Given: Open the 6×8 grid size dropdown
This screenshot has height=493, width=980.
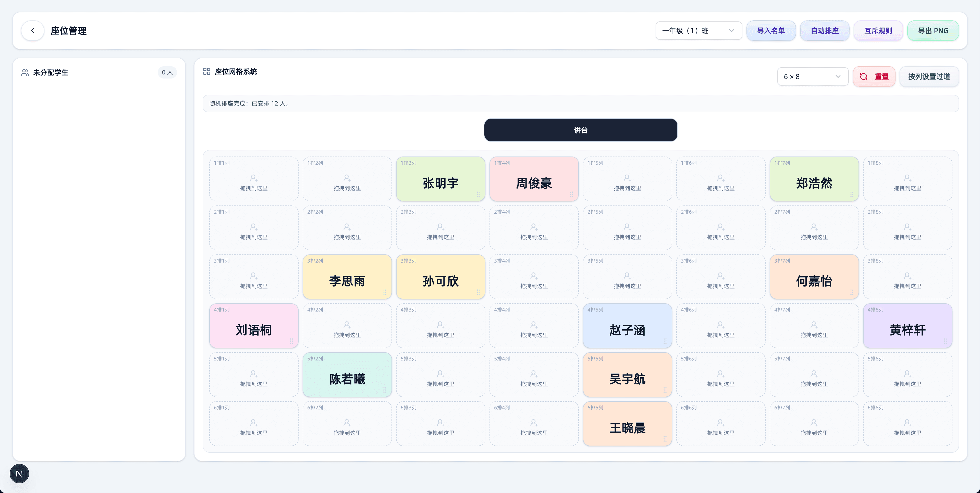Looking at the screenshot, I should (813, 76).
